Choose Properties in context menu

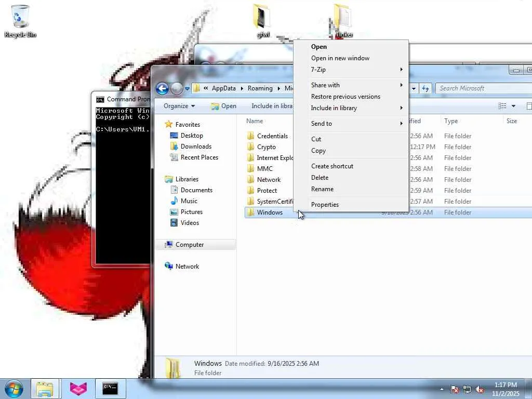pos(351,205)
